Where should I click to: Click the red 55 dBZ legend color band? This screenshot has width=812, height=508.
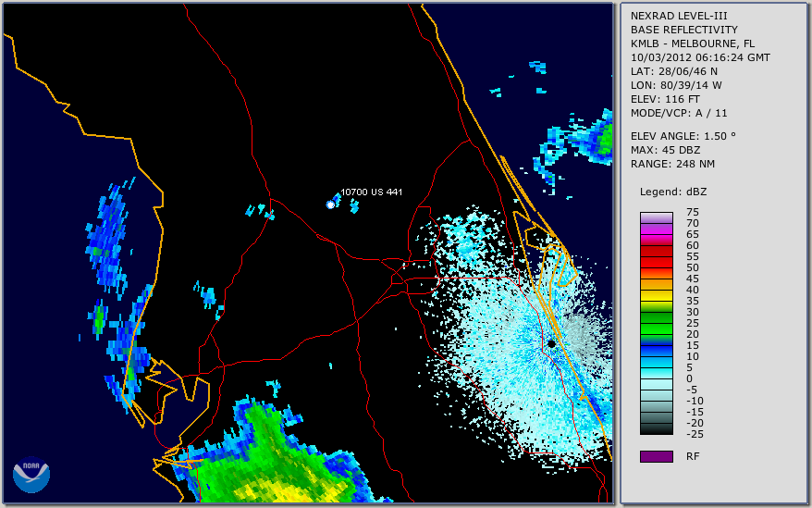click(656, 252)
